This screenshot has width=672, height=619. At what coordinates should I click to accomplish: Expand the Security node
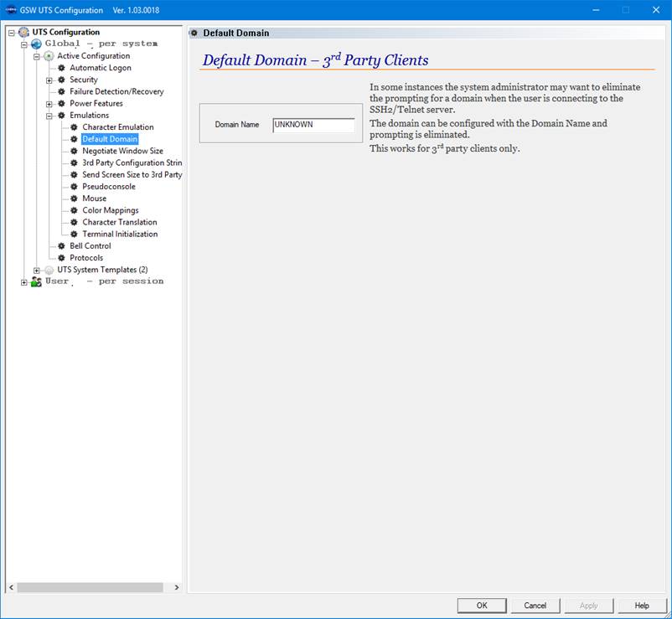[x=49, y=80]
